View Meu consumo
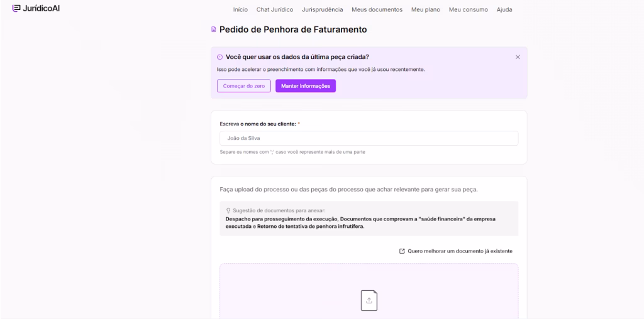Image resolution: width=644 pixels, height=319 pixels. click(x=468, y=9)
